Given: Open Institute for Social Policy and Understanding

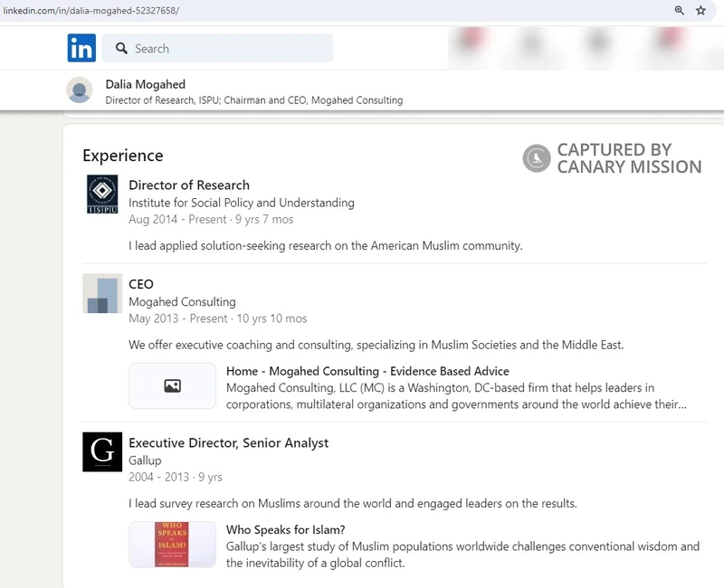Looking at the screenshot, I should [x=242, y=203].
